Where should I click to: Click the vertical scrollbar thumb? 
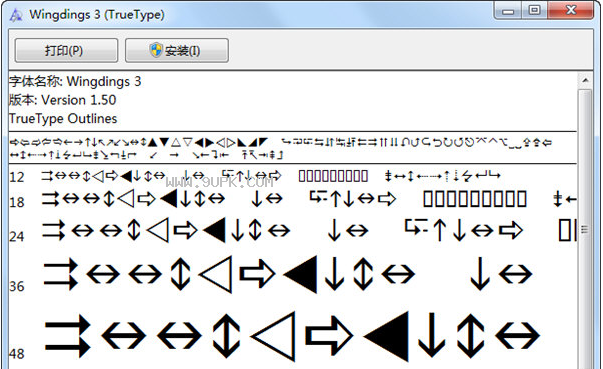tap(585, 229)
